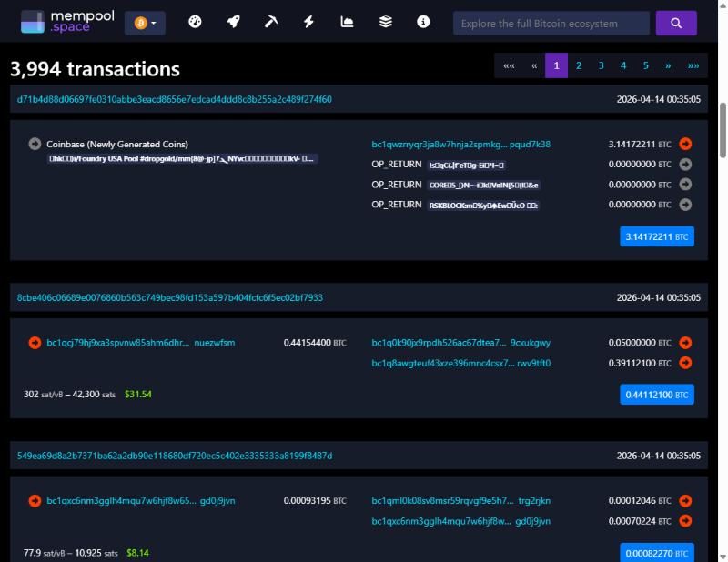The image size is (728, 562).
Task: Open address bc1qwzrryqr3ja8w7hnja2spmkg... pqud7k38
Action: click(461, 145)
